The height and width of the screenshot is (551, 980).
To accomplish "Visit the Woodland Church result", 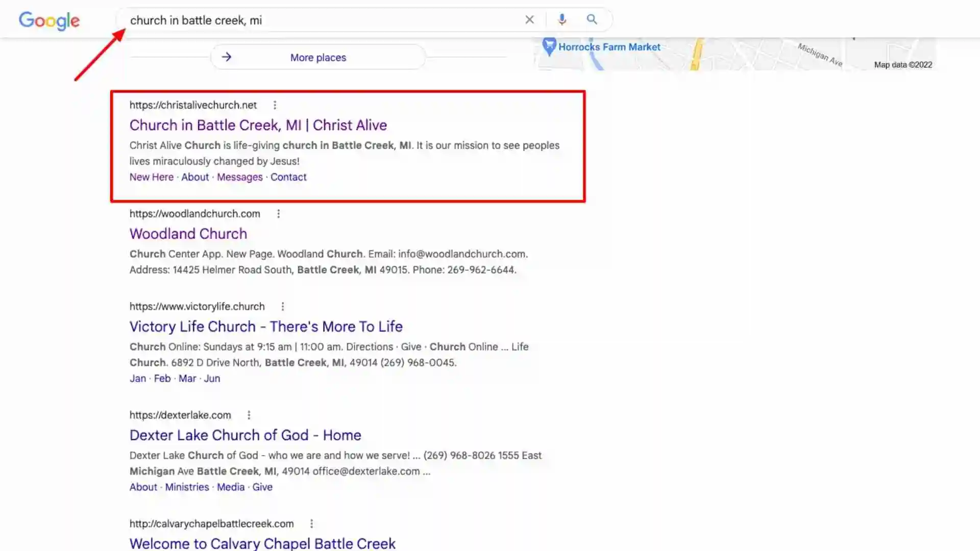I will (188, 234).
